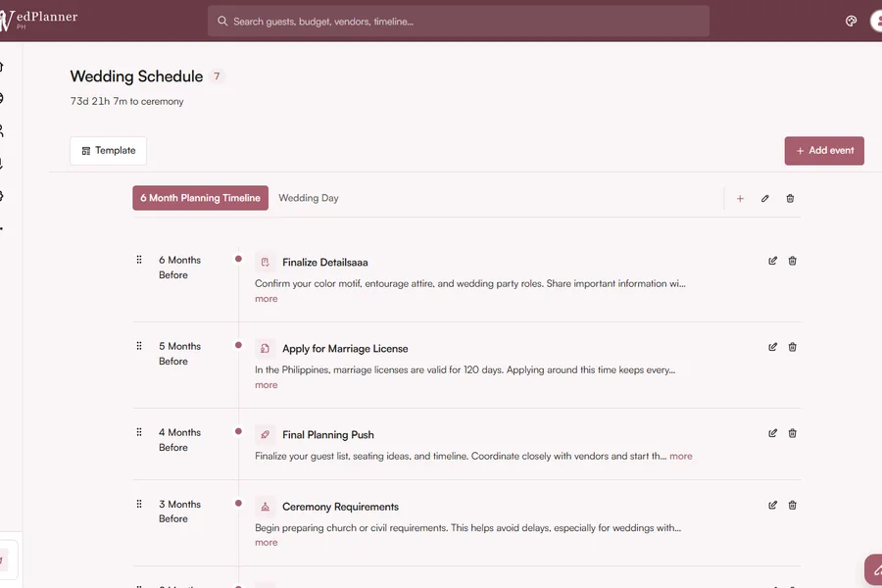This screenshot has height=588, width=882.
Task: Delete the timeline using trash icon beside tabs
Action: (790, 199)
